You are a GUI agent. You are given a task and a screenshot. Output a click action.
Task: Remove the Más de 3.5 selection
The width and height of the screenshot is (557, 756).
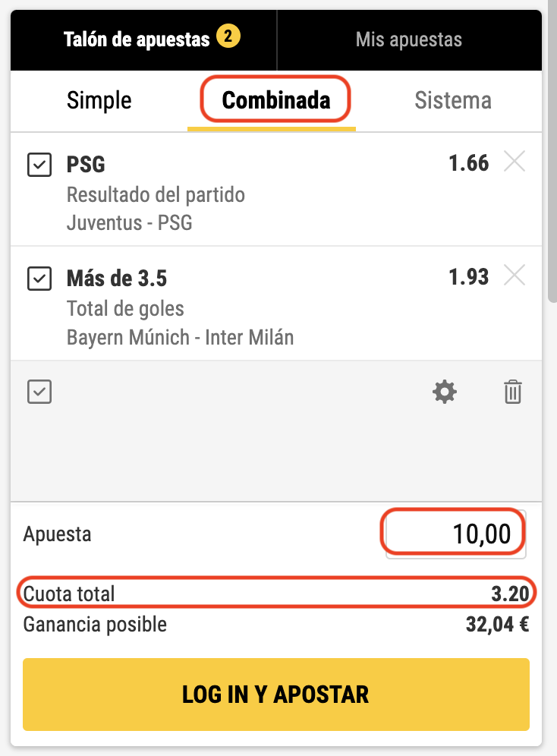pos(515,276)
